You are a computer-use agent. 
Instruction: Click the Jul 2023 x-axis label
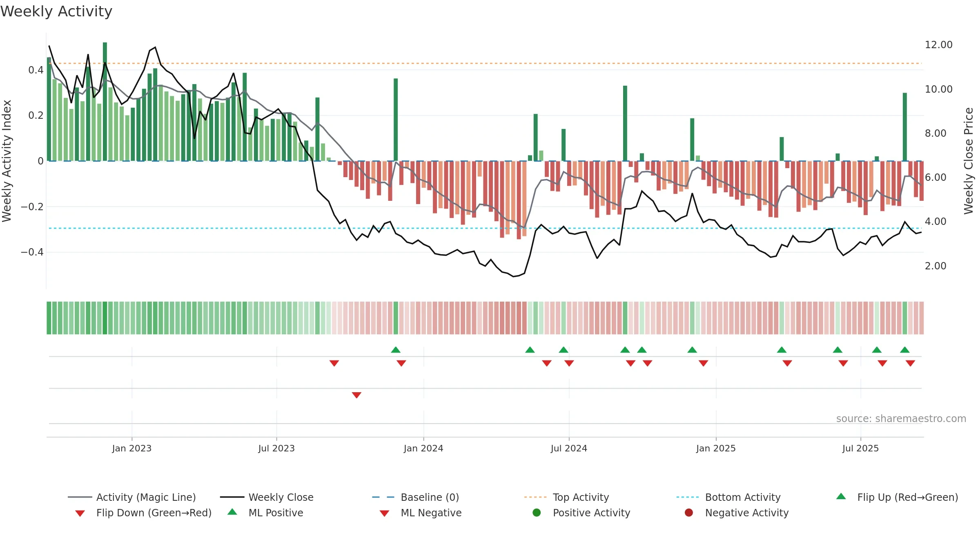point(276,448)
